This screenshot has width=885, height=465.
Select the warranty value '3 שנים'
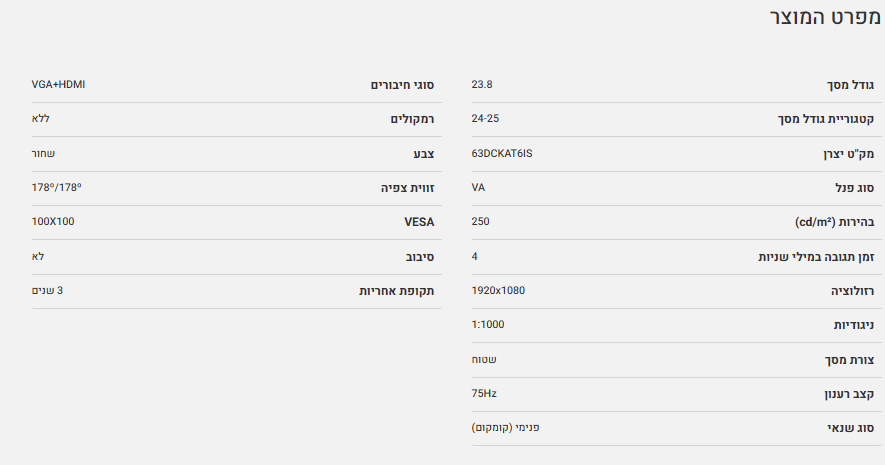48,290
